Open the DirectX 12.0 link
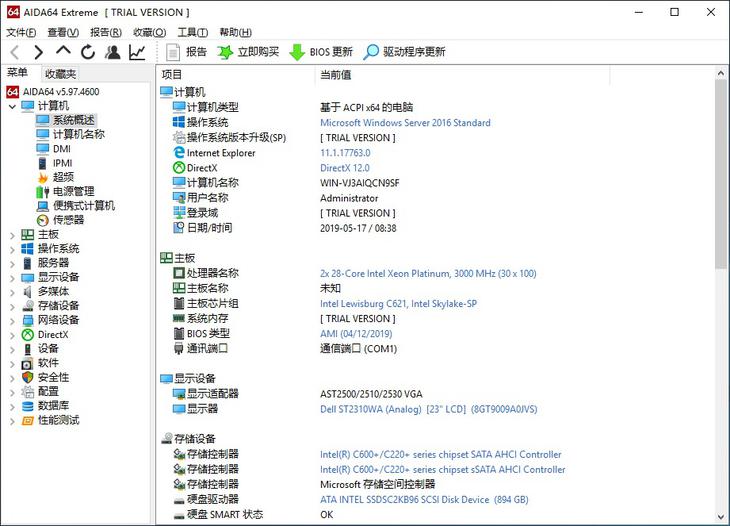The width and height of the screenshot is (730, 526). click(x=345, y=168)
